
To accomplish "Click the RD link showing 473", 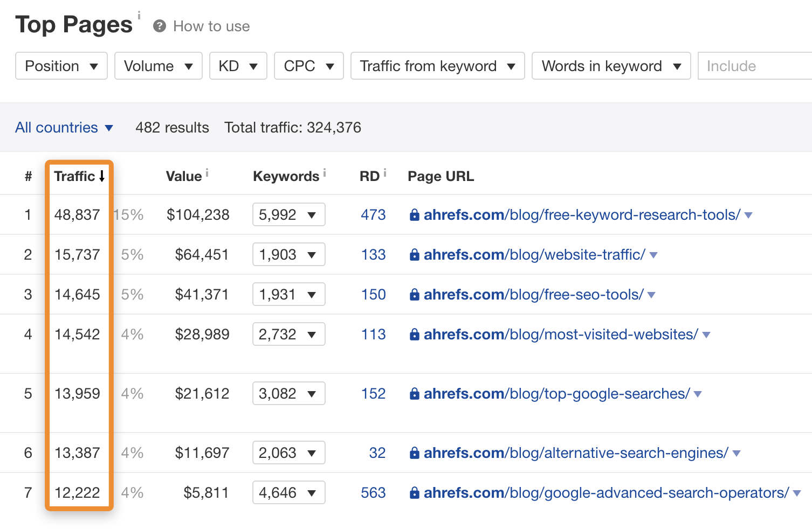I will coord(373,214).
